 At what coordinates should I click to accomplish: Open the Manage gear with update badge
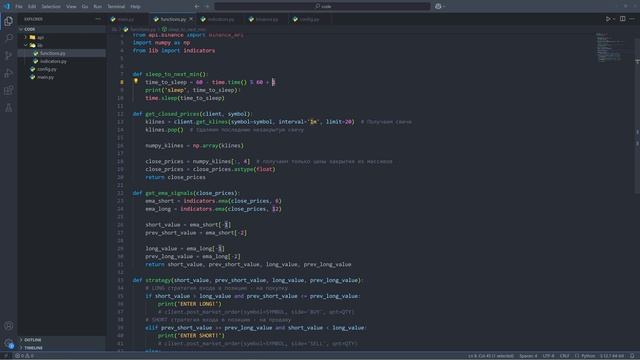[x=9, y=343]
